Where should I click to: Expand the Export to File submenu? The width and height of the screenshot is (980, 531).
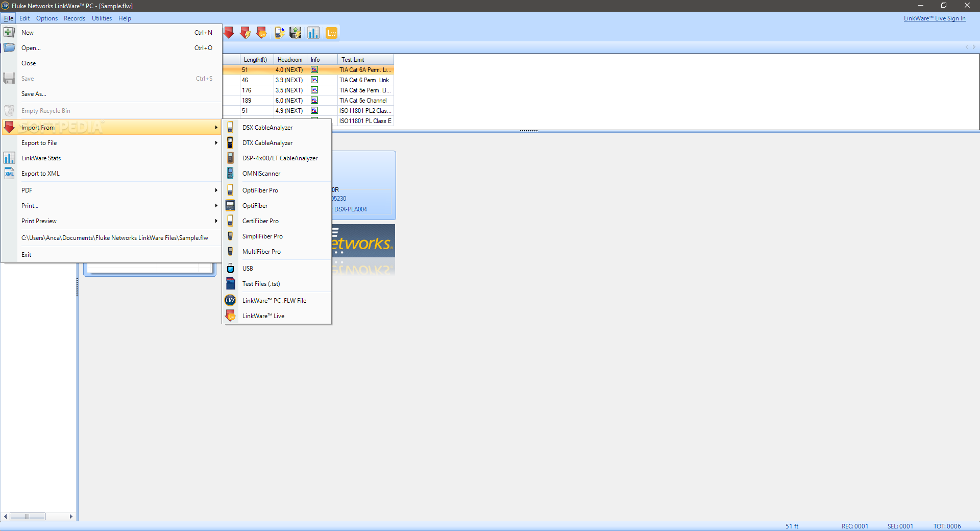(x=111, y=143)
